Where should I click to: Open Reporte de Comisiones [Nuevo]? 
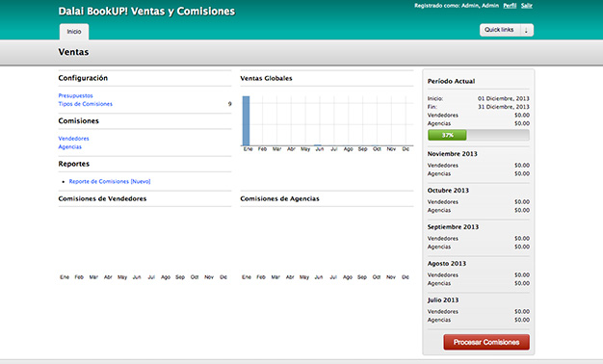point(110,181)
